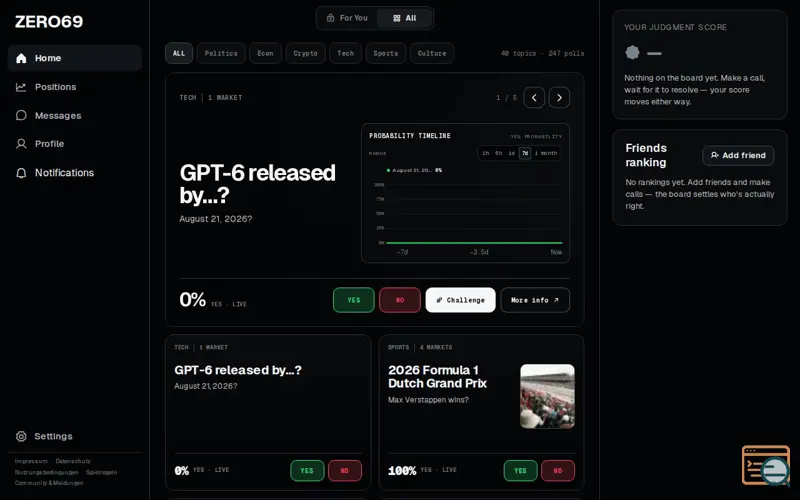Switch to the For You feed
This screenshot has height=500, width=800.
pyautogui.click(x=347, y=18)
